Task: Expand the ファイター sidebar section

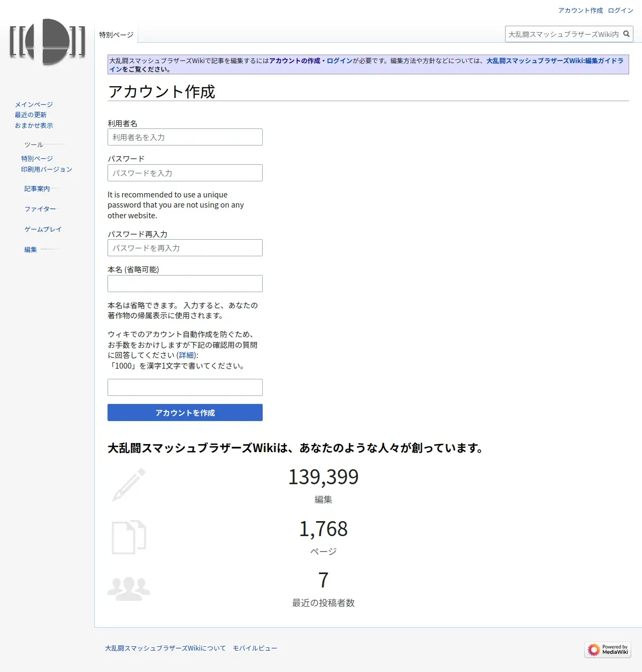Action: tap(40, 209)
